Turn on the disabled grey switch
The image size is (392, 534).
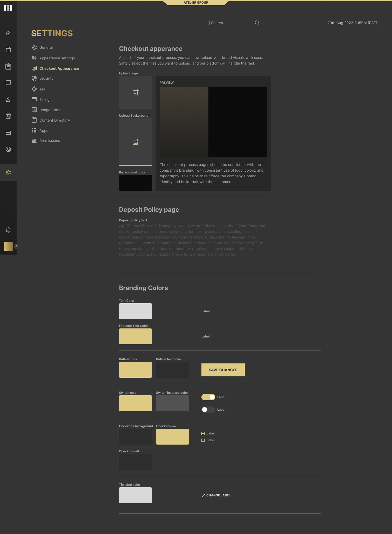[x=208, y=410]
